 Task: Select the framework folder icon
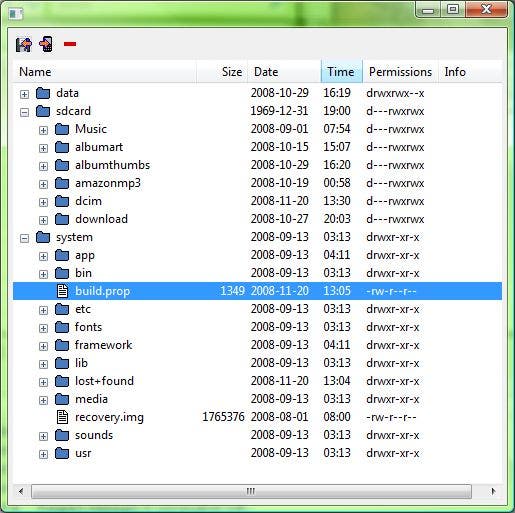tap(62, 345)
